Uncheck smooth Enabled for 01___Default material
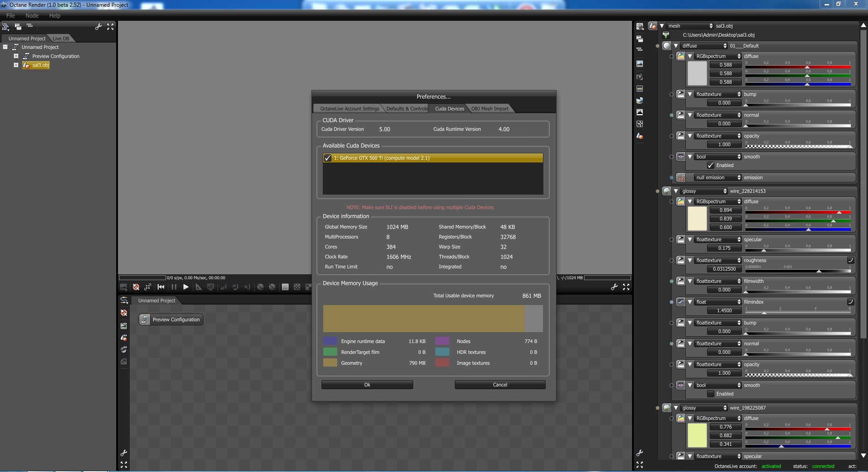Image resolution: width=868 pixels, height=472 pixels. click(711, 165)
